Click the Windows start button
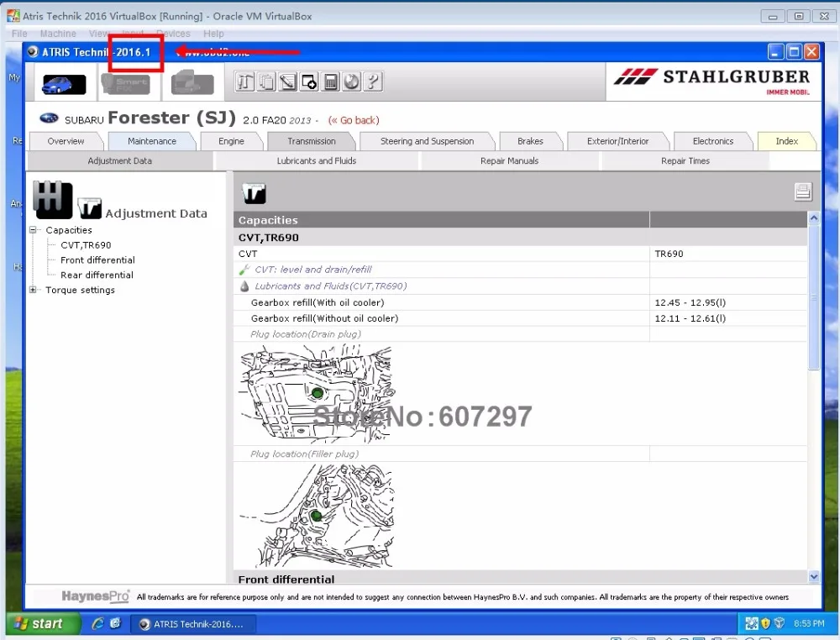This screenshot has height=640, width=840. (x=44, y=623)
